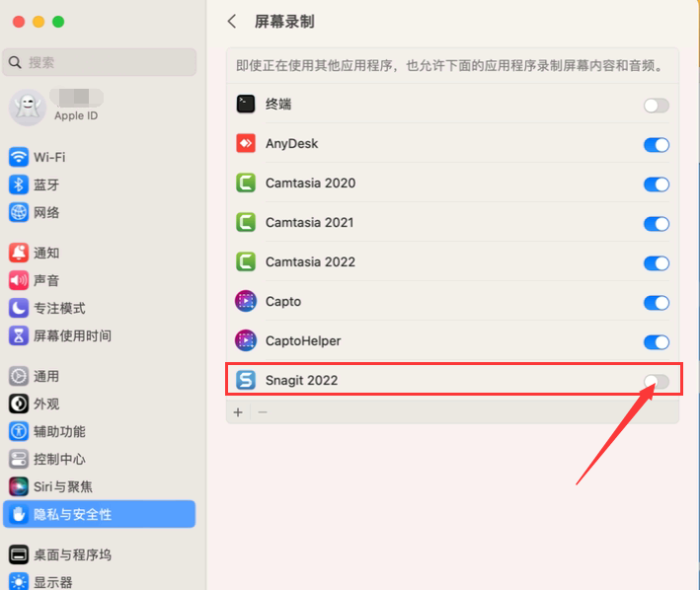Click the Camtasia 2020 app icon
Screen dimensions: 700x590
[246, 184]
